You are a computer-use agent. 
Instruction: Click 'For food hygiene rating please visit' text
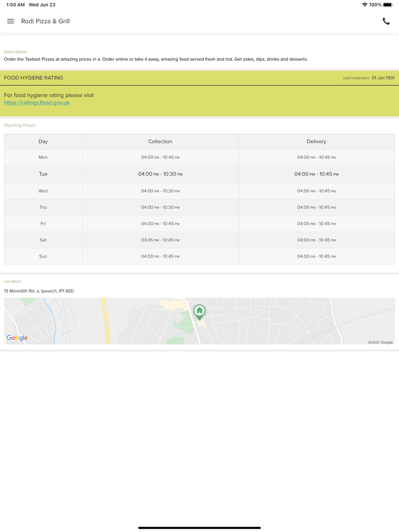(49, 95)
